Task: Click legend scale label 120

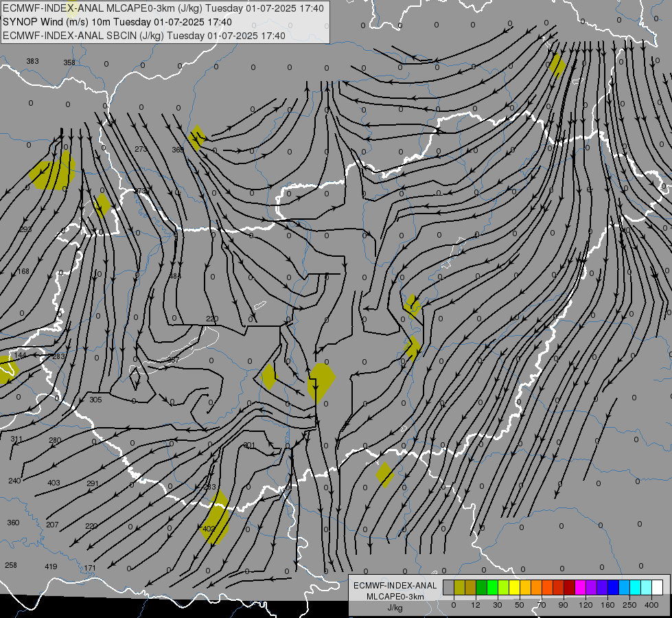Action: coord(586,605)
